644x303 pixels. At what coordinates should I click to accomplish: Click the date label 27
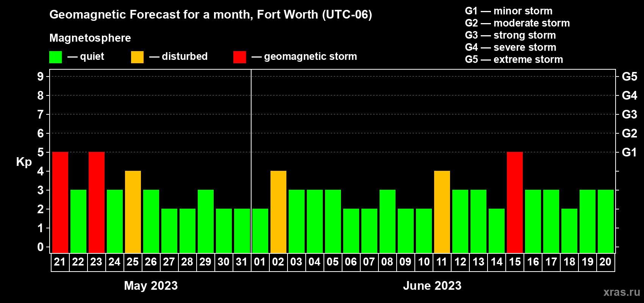(x=169, y=262)
